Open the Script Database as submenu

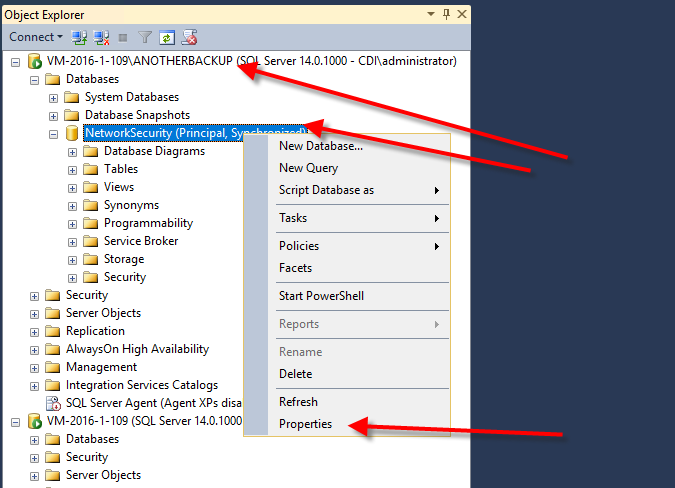[359, 190]
